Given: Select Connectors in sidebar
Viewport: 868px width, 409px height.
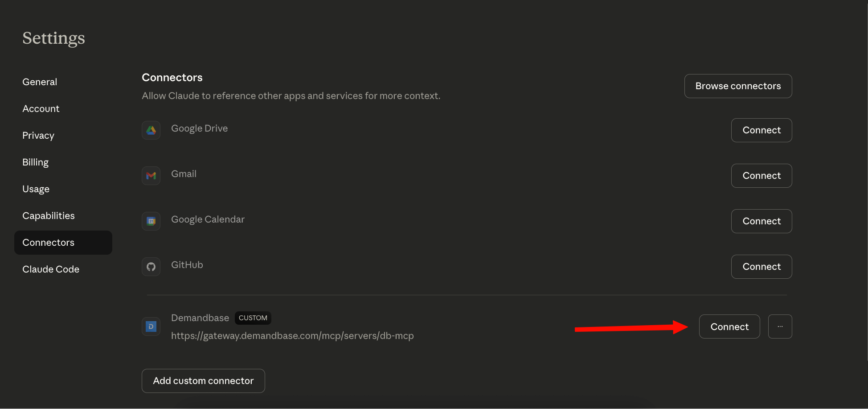Looking at the screenshot, I should 63,243.
